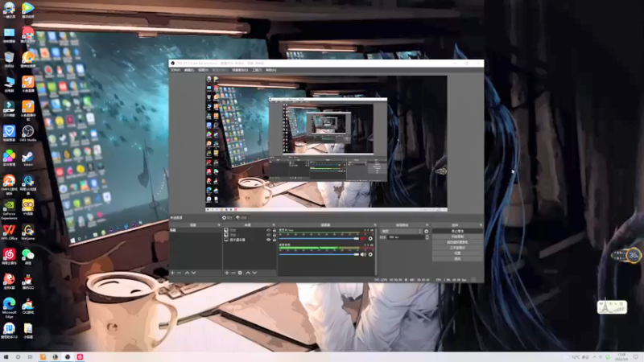Move the source down in Sources dock
Image resolution: width=644 pixels, height=362 pixels.
[254, 273]
